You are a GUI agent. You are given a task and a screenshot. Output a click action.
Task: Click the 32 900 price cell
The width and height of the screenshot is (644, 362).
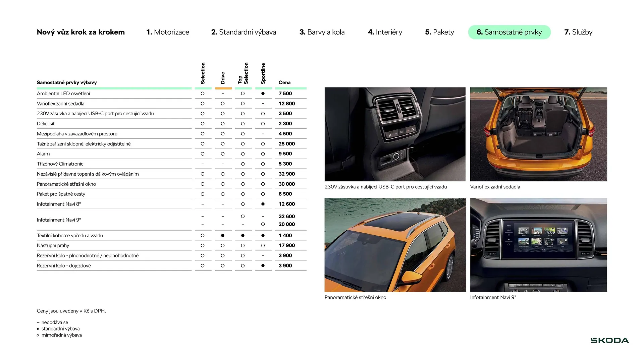pos(287,174)
